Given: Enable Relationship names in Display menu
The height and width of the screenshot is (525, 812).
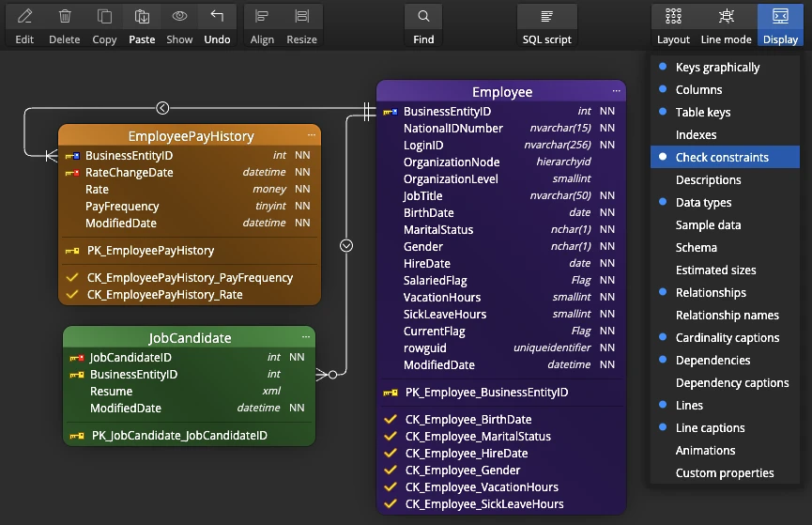Looking at the screenshot, I should pyautogui.click(x=725, y=316).
